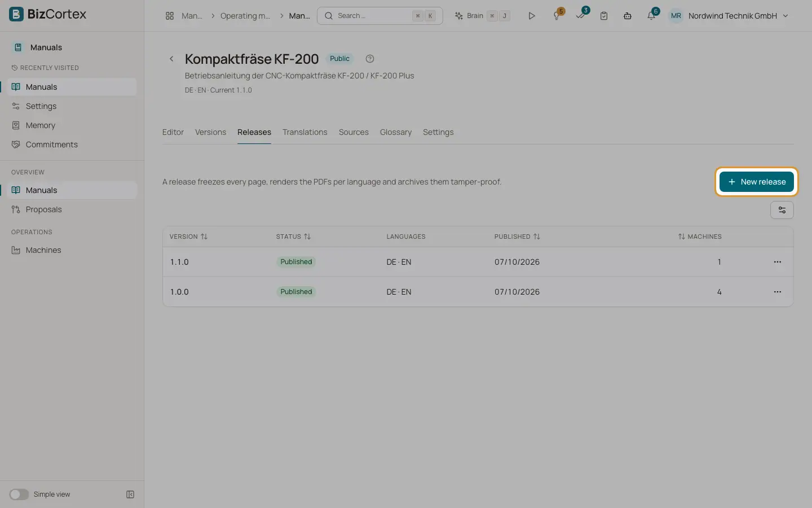Click Operating m... breadcrumb link
This screenshot has height=508, width=812.
[245, 16]
